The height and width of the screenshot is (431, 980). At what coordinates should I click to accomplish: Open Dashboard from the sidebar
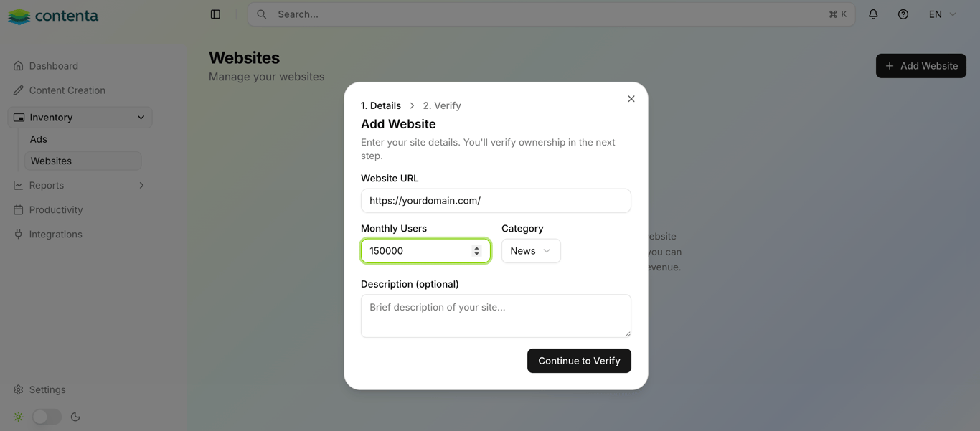(53, 66)
